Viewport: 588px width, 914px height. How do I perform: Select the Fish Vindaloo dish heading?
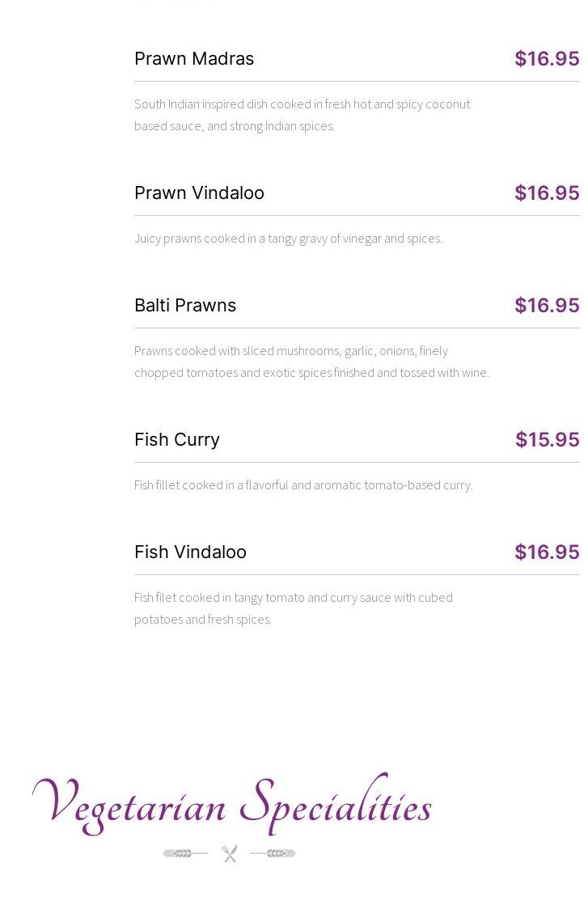coord(190,552)
